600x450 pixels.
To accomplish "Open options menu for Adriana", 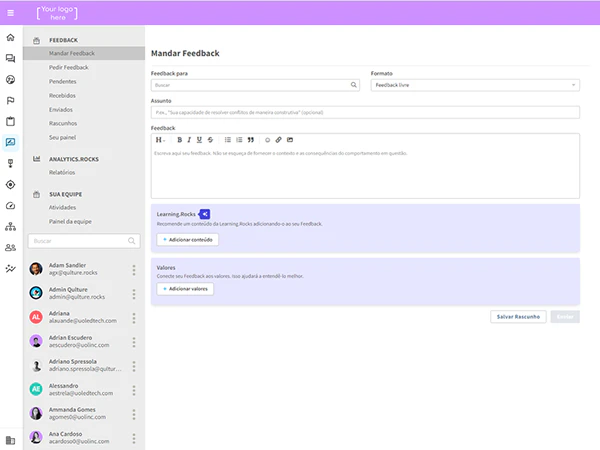I will 134,318.
